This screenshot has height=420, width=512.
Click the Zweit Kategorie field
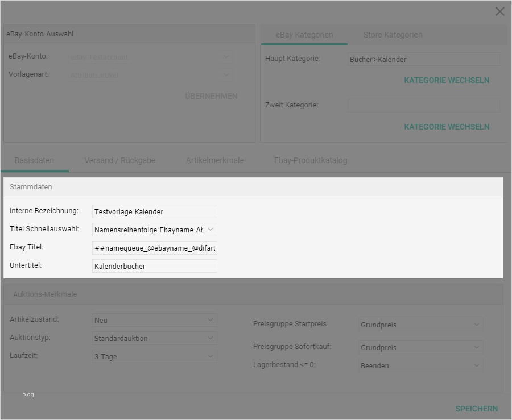(423, 106)
